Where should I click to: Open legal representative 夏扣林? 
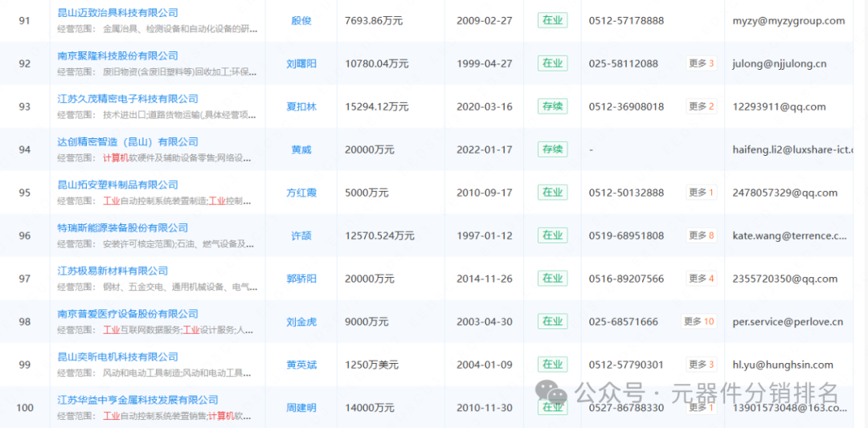pyautogui.click(x=301, y=108)
